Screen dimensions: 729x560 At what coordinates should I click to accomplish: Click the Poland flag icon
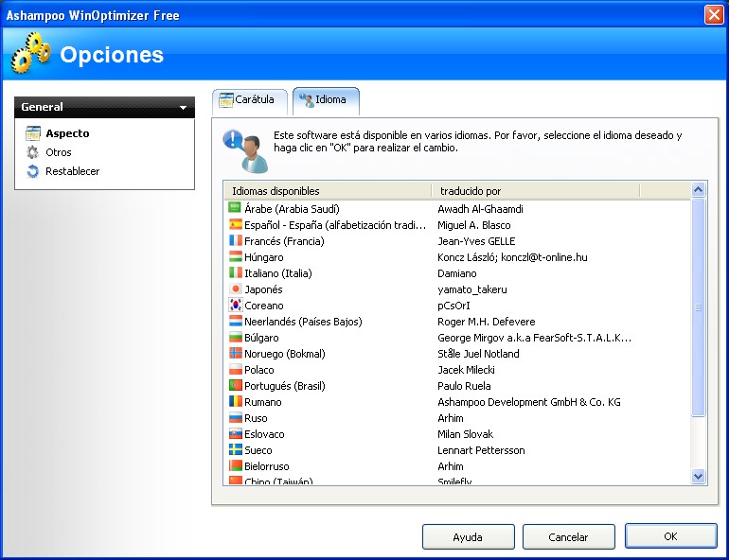click(x=235, y=369)
